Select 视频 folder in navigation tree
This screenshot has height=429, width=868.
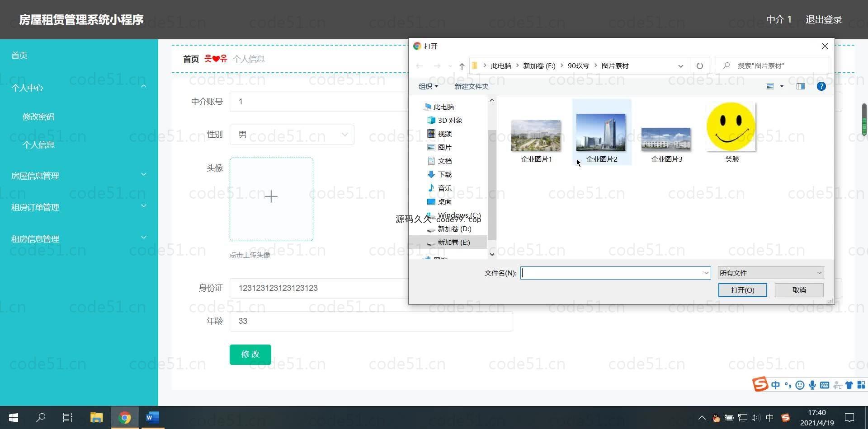[439, 134]
